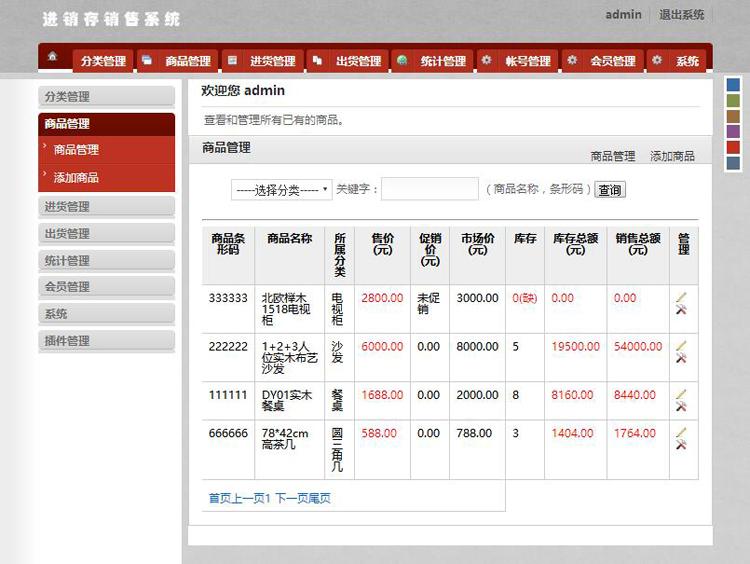Viewport: 750px width, 564px height.
Task: Open the 分类管理 tab in the top navigation
Action: pos(103,61)
